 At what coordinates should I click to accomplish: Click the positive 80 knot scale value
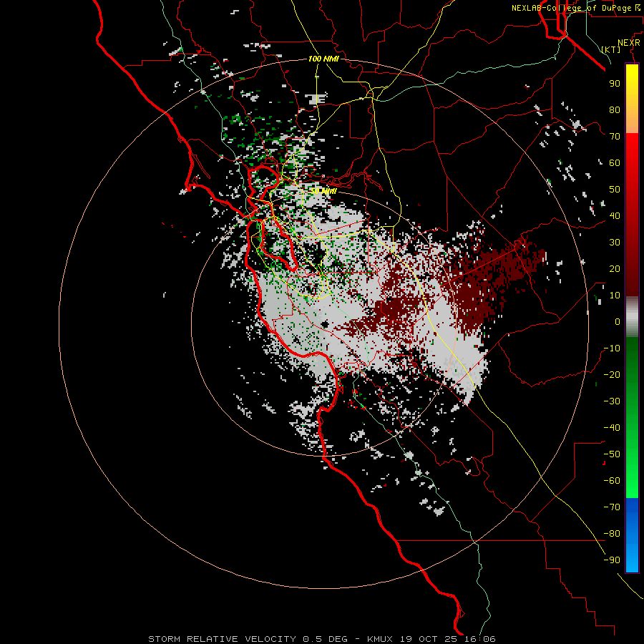click(x=615, y=109)
